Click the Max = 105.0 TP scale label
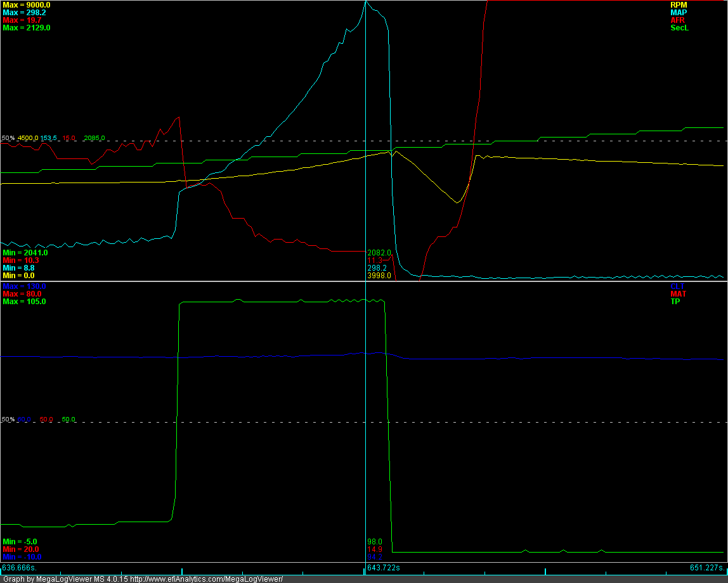The height and width of the screenshot is (583, 728). coord(24,302)
